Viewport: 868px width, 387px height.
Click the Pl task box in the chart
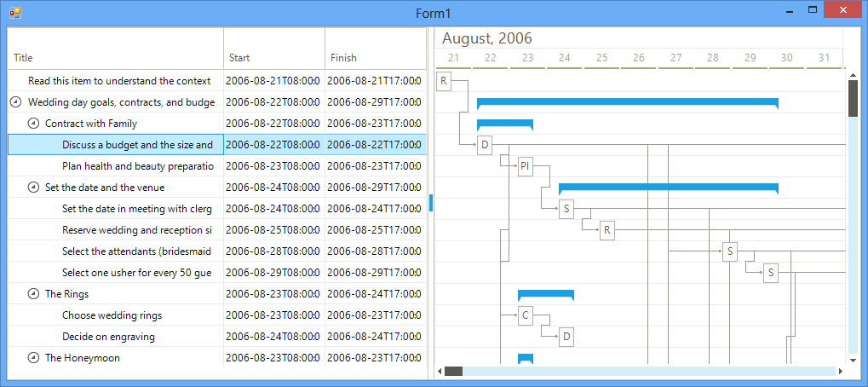[x=526, y=166]
